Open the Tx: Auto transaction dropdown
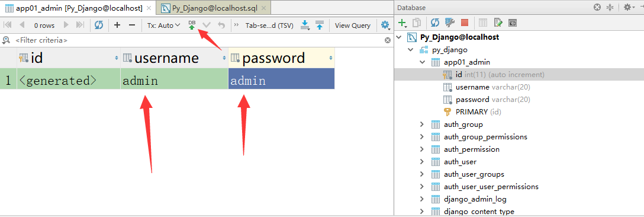This screenshot has width=644, height=217. pyautogui.click(x=163, y=25)
